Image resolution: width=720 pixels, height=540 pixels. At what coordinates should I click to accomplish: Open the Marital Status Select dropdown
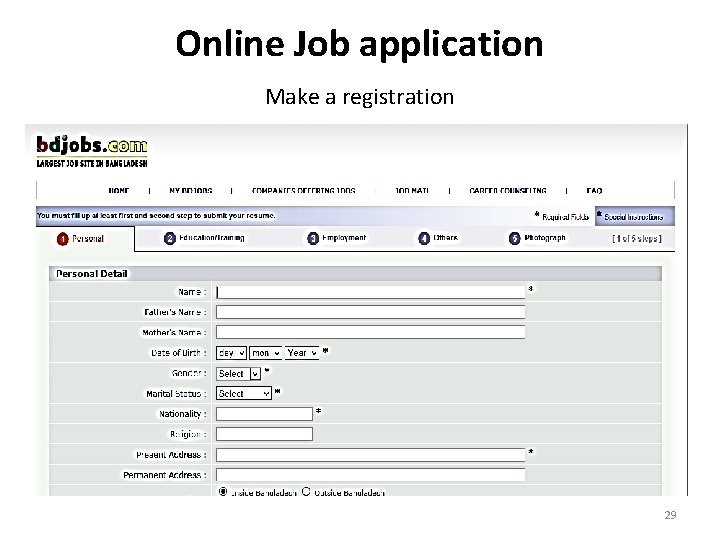tap(244, 394)
